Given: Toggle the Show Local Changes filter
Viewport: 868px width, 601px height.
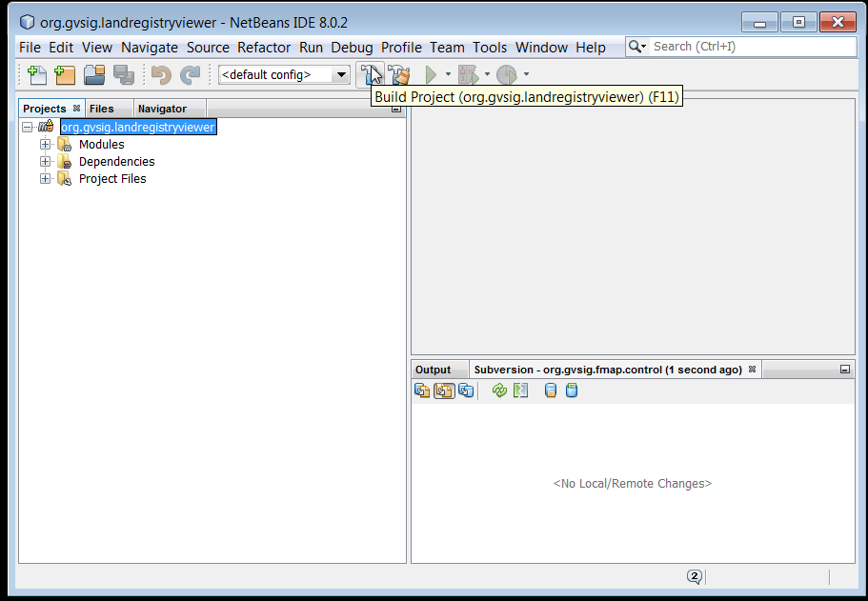Looking at the screenshot, I should 445,390.
